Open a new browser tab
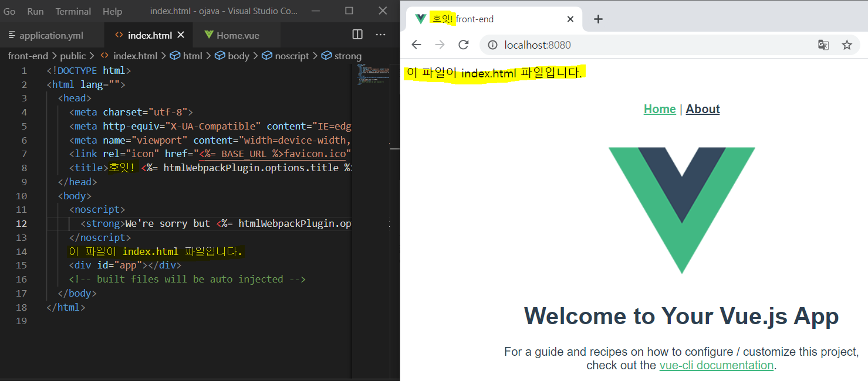This screenshot has width=868, height=381. (598, 19)
